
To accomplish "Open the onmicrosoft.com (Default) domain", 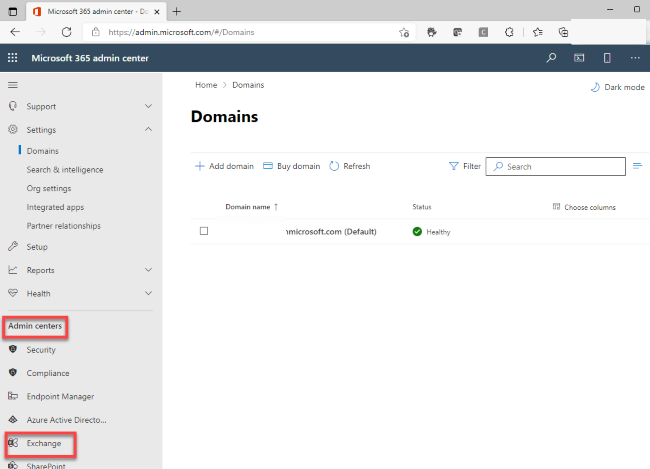I will click(331, 231).
